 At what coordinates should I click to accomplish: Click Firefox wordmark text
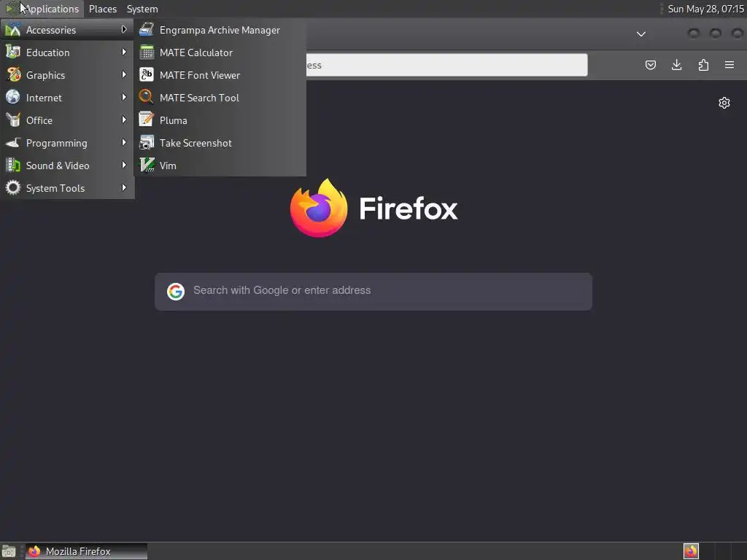pos(409,209)
